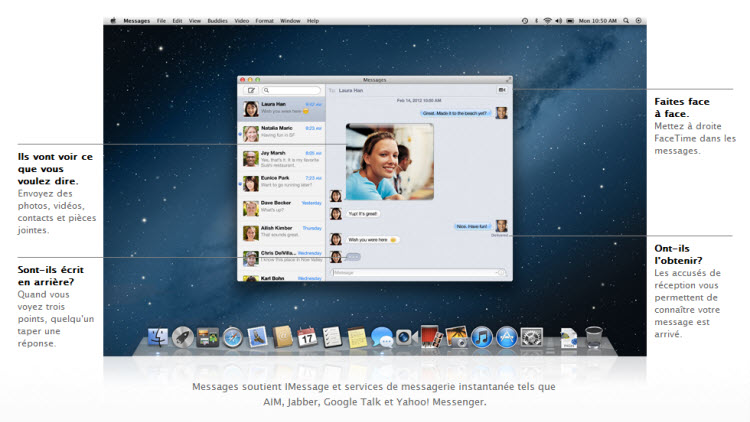Click the Message text input field
The image size is (750, 422).
point(419,272)
